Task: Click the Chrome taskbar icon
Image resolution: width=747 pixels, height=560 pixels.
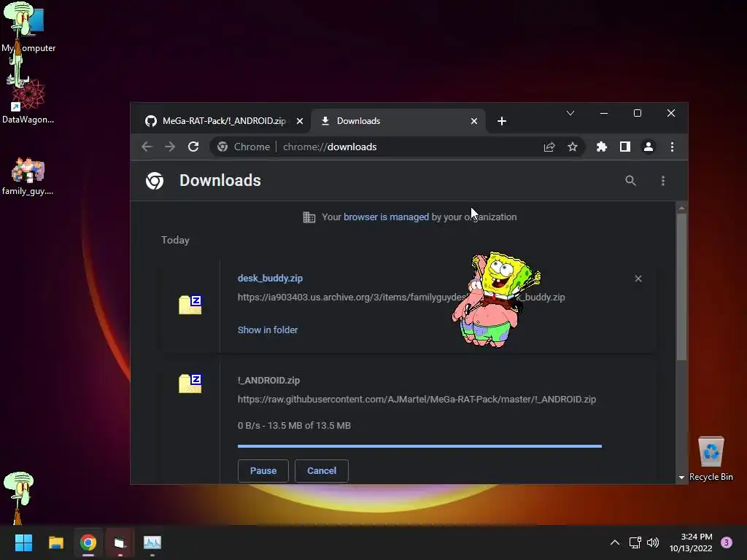Action: (x=88, y=542)
